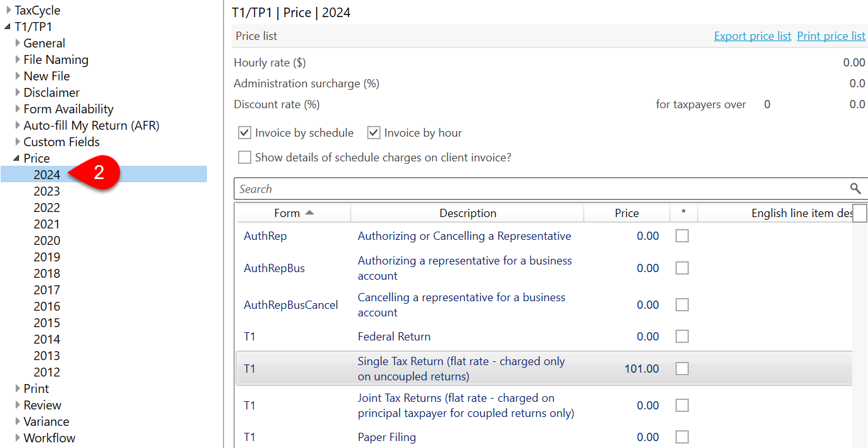Click the search magnifier icon
868x448 pixels.
point(855,189)
